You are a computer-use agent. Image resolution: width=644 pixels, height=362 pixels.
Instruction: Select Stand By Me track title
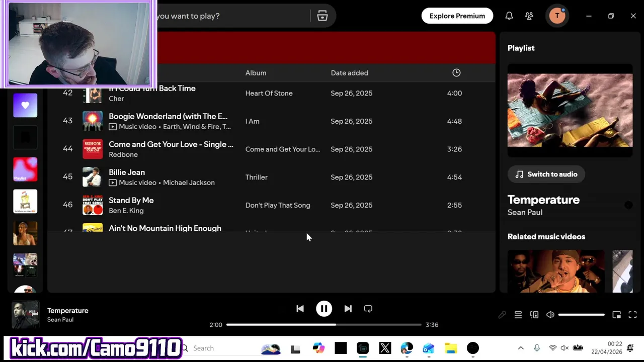[x=131, y=200]
